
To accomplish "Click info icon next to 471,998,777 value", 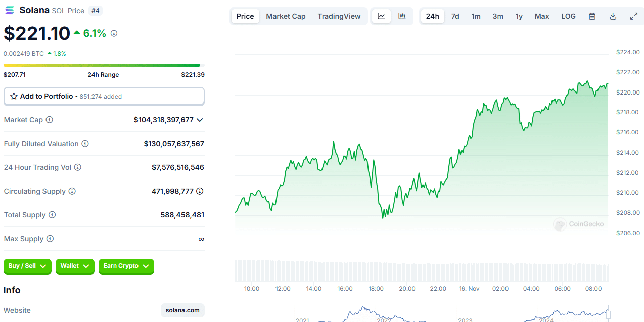I will (200, 191).
